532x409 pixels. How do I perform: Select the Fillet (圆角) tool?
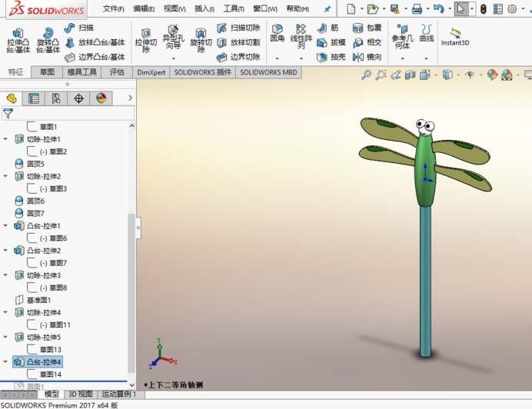[278, 33]
